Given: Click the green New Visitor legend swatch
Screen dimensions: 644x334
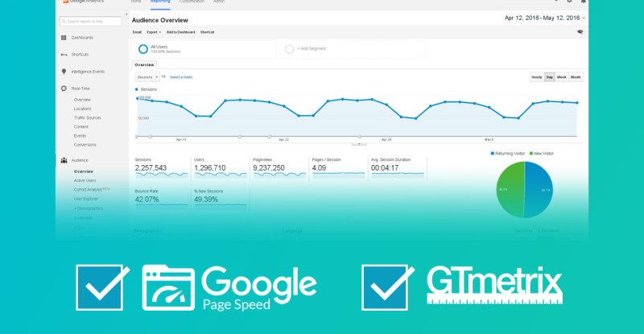Looking at the screenshot, I should click(531, 154).
